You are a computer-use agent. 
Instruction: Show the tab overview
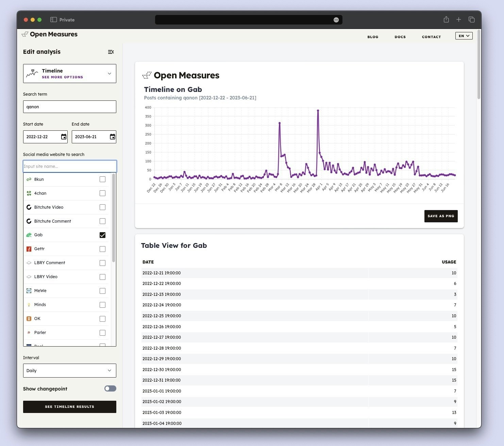coord(472,19)
